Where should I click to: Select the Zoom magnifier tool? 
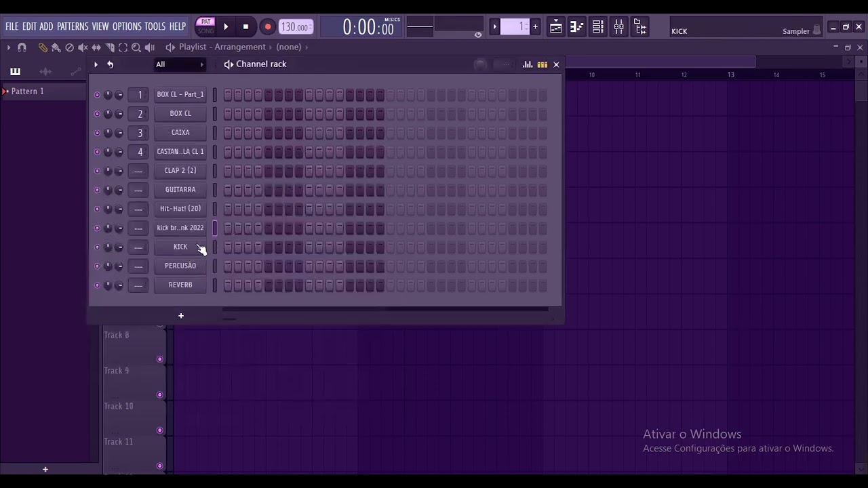[x=136, y=47]
